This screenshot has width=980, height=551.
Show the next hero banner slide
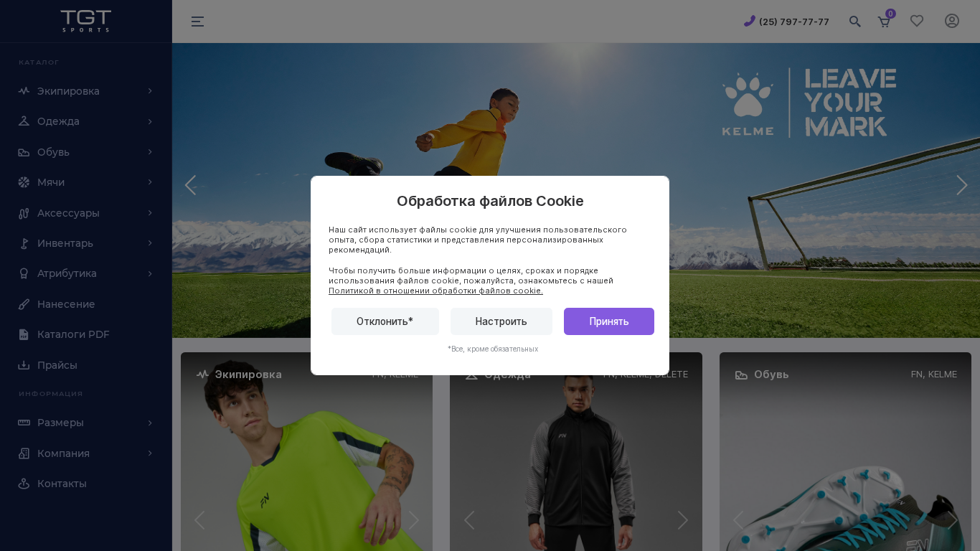click(x=962, y=185)
